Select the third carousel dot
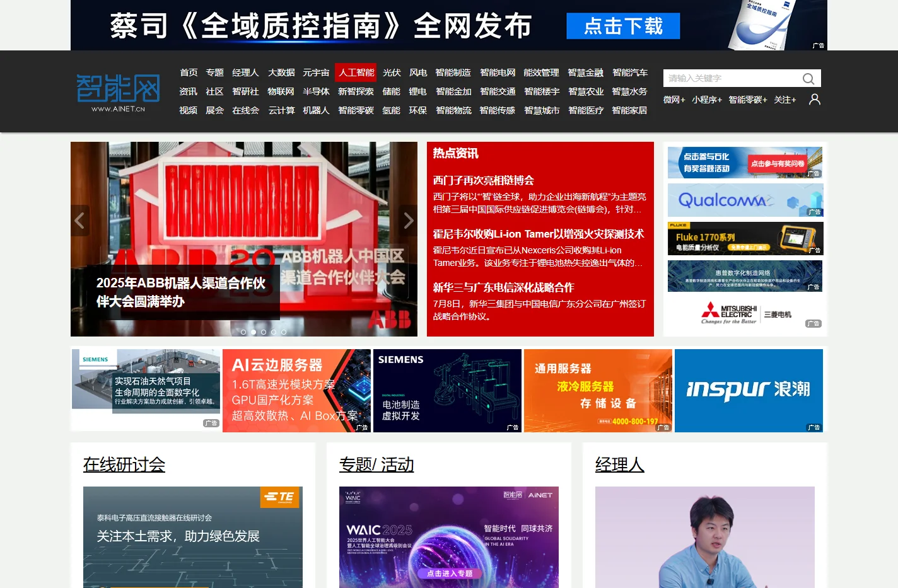 pyautogui.click(x=264, y=332)
